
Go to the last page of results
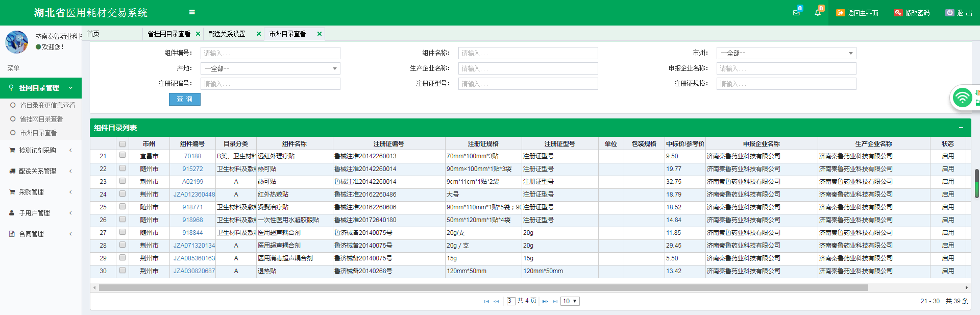pos(555,301)
